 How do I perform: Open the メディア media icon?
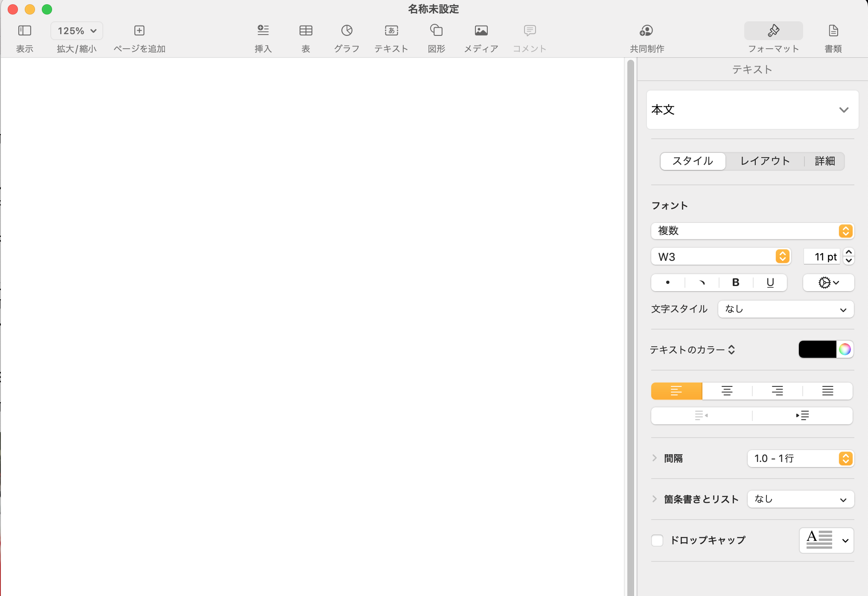(481, 31)
